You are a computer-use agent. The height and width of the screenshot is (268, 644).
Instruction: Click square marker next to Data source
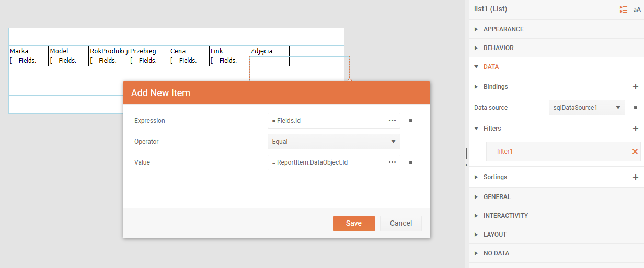[636, 108]
